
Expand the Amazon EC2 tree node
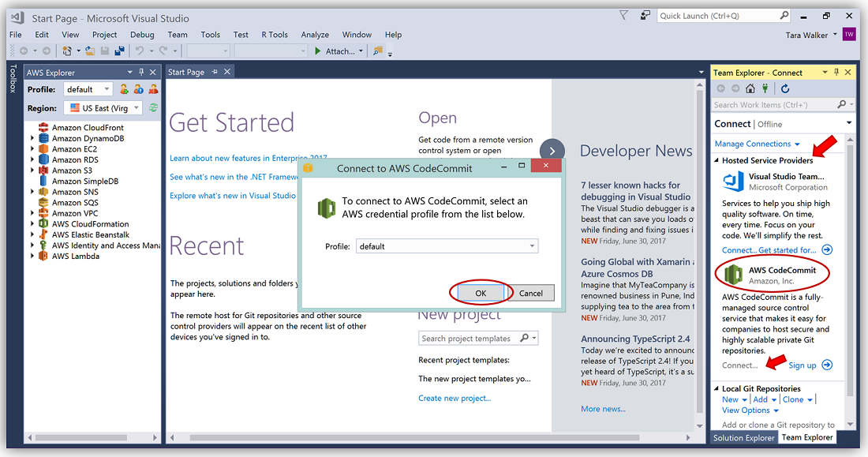coord(32,149)
